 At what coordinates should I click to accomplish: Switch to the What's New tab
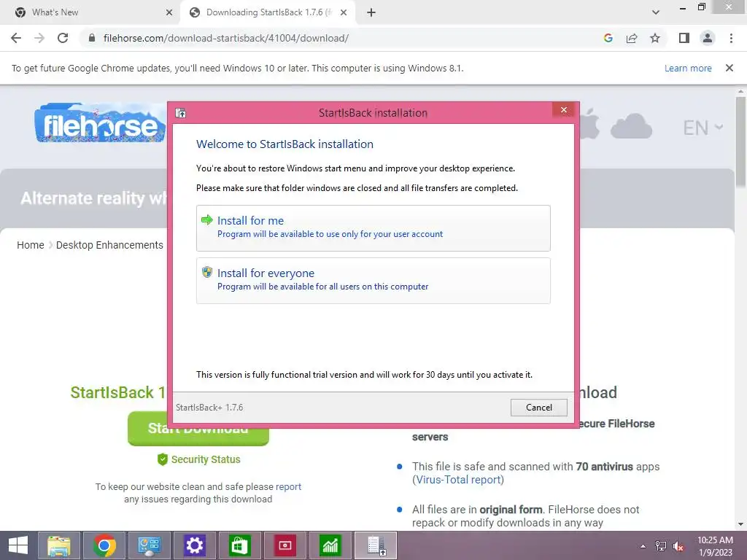click(90, 12)
